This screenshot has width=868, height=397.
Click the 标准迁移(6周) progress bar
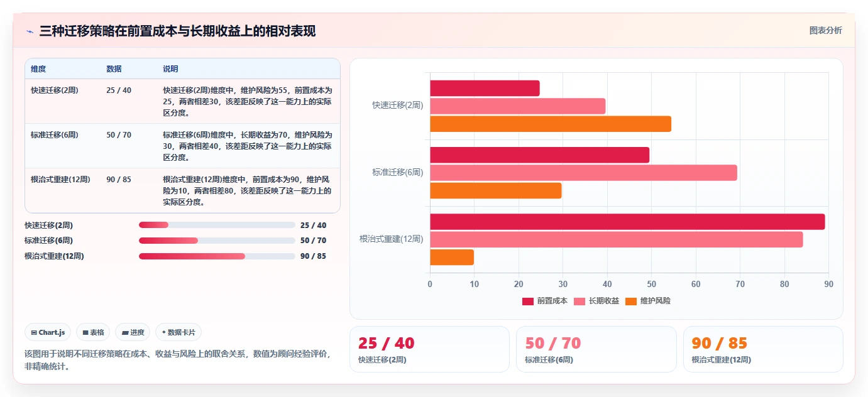point(217,240)
